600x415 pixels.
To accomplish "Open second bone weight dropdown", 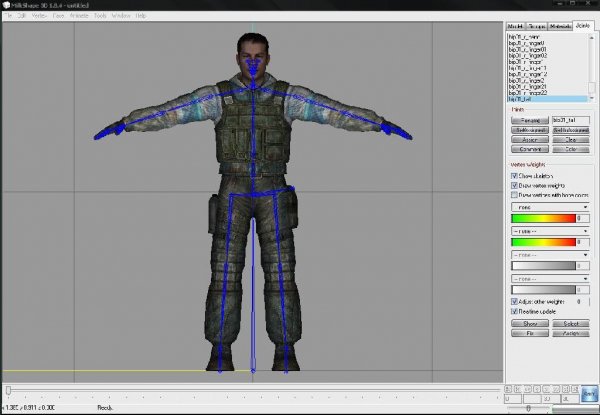I will pyautogui.click(x=550, y=231).
